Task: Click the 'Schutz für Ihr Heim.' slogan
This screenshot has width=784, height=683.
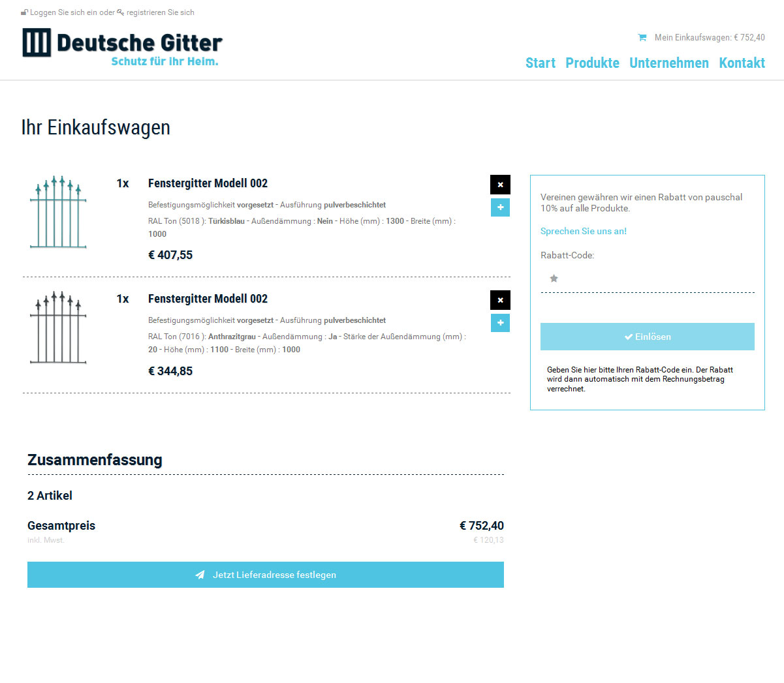Action: [165, 61]
